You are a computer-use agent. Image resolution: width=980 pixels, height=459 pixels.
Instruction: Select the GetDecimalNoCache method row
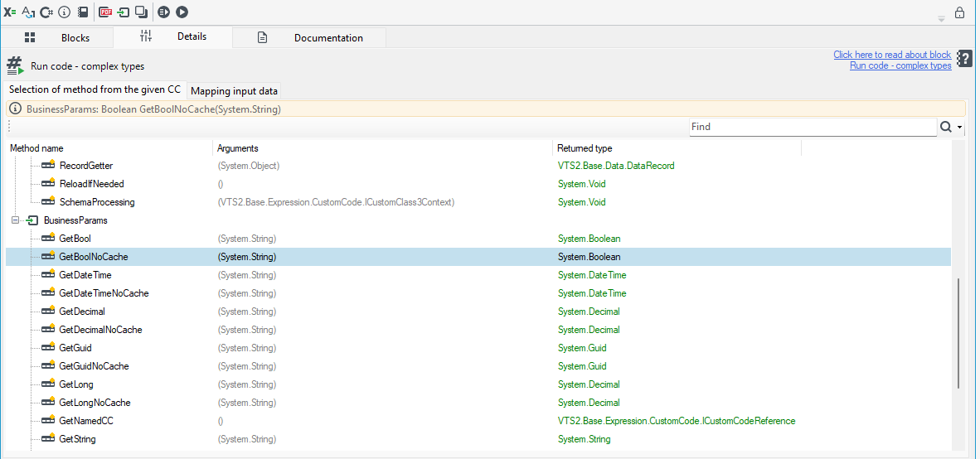coord(478,330)
